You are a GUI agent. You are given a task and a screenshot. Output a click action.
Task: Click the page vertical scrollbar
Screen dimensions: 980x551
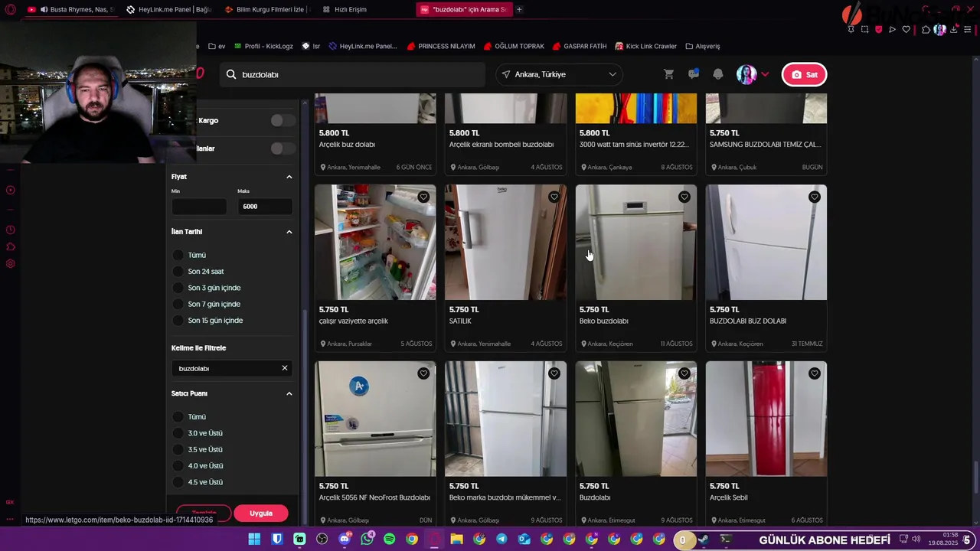click(975, 478)
